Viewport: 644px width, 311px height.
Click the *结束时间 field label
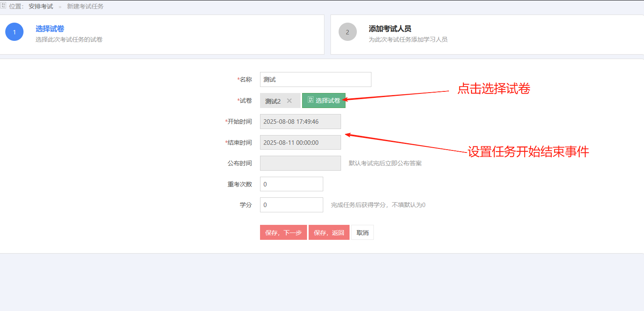(239, 143)
